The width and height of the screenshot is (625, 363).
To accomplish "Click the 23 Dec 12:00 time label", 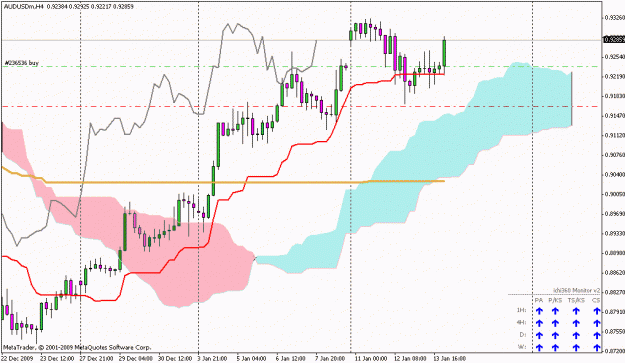I will pyautogui.click(x=57, y=359).
